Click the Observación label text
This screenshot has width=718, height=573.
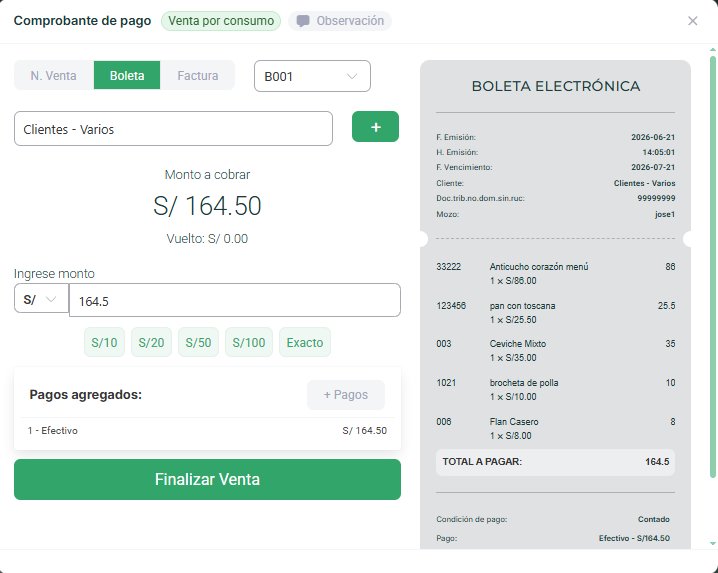(x=350, y=21)
